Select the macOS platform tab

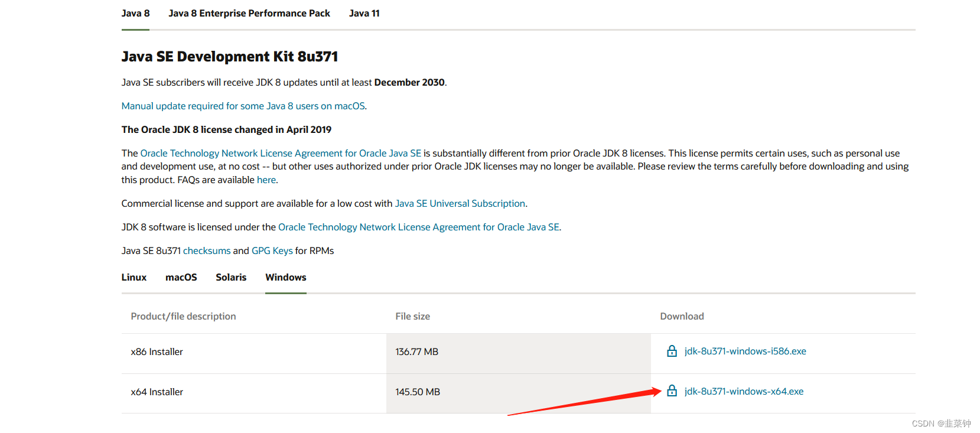pyautogui.click(x=181, y=277)
